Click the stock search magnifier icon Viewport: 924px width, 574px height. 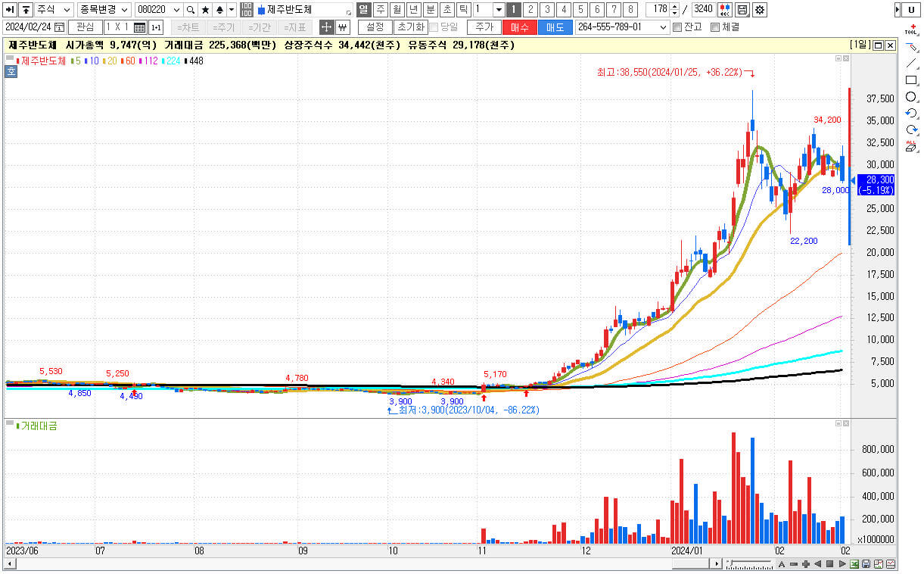tap(191, 10)
